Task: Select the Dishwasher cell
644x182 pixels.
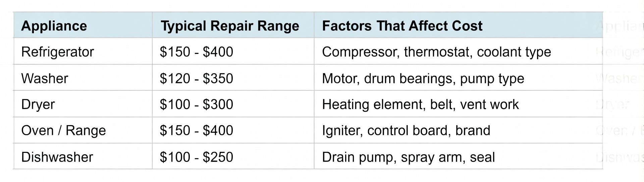Action: point(57,157)
